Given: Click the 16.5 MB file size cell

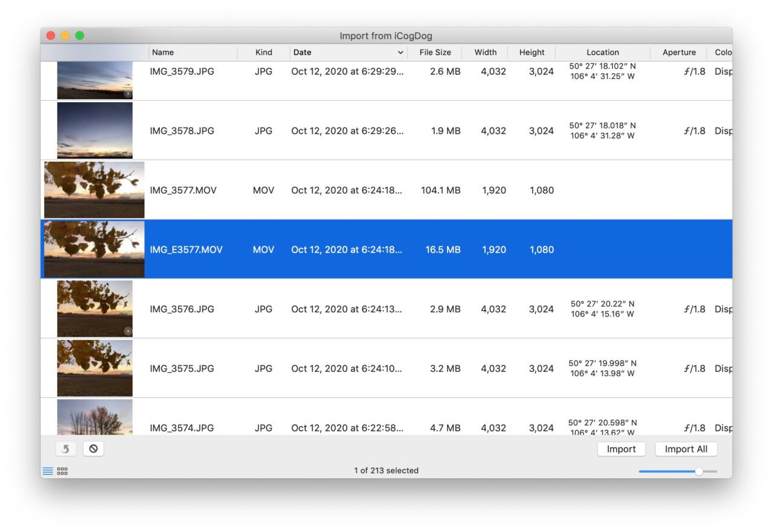Looking at the screenshot, I should point(443,249).
